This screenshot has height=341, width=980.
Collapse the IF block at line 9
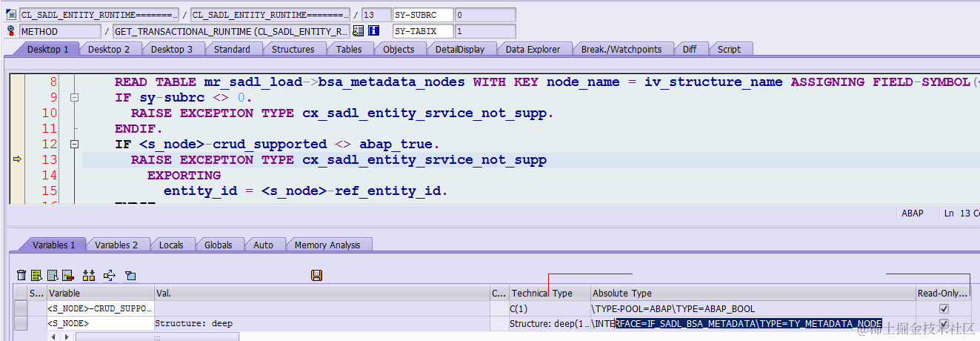[73, 98]
